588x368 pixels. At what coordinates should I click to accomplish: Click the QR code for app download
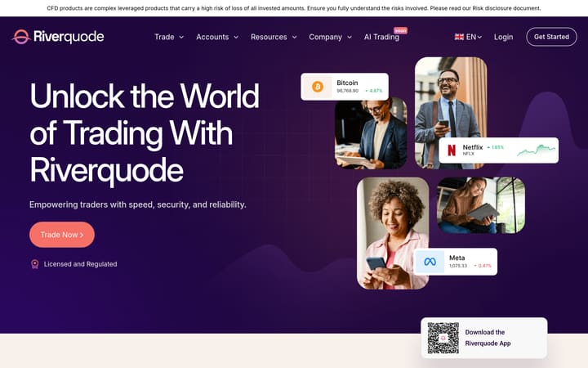(x=443, y=338)
